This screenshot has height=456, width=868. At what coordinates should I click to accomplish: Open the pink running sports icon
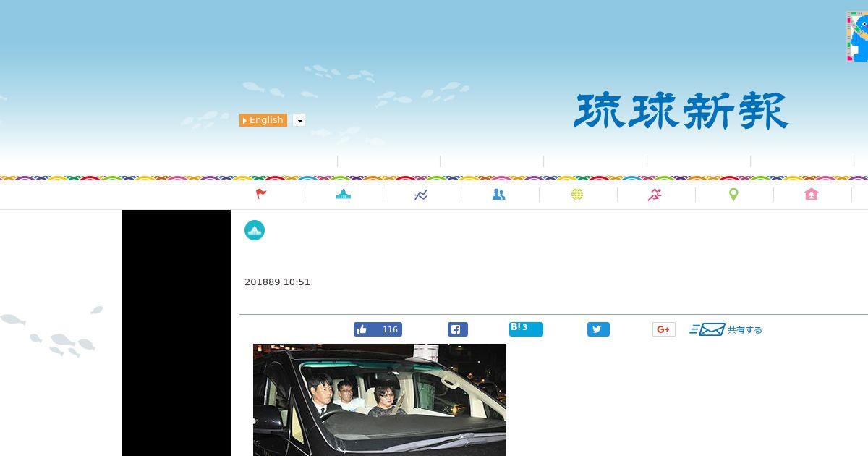tap(655, 194)
